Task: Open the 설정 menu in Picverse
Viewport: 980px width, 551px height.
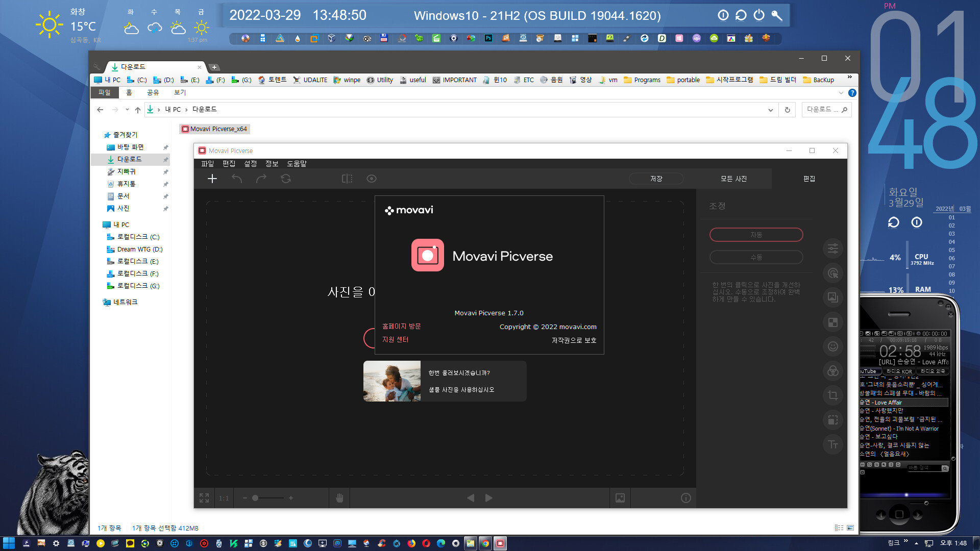Action: [x=251, y=164]
